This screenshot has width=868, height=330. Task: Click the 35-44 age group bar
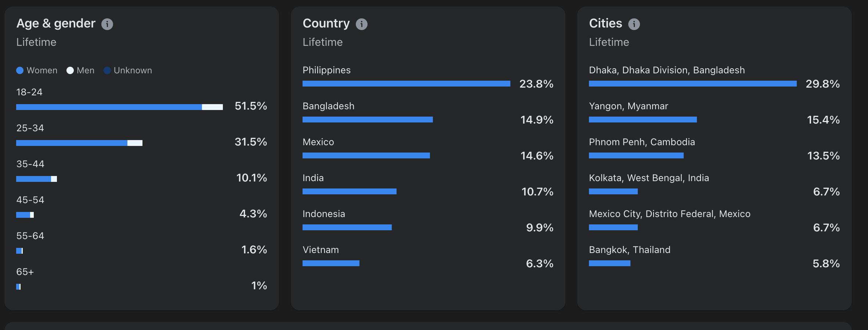click(36, 179)
